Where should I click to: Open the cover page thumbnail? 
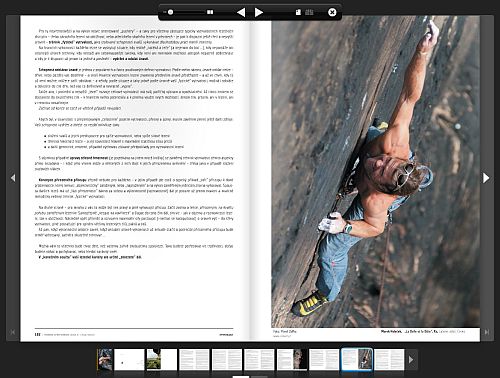tap(105, 360)
